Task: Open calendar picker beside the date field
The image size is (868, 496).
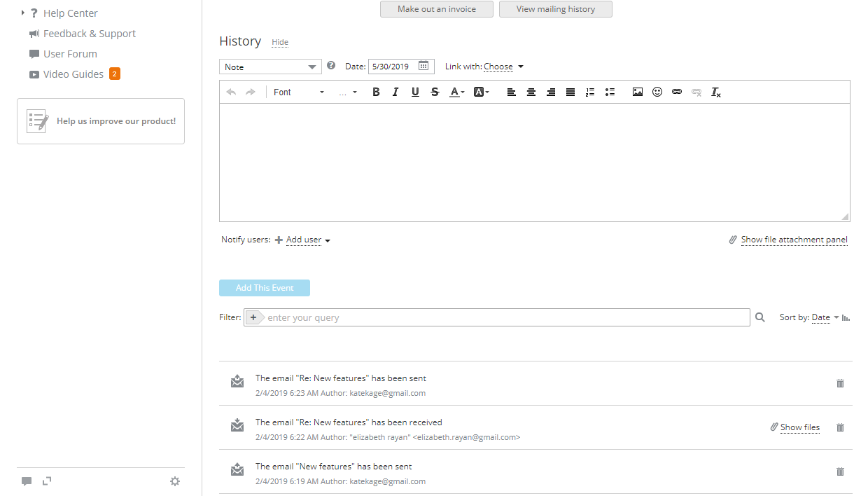Action: click(423, 66)
